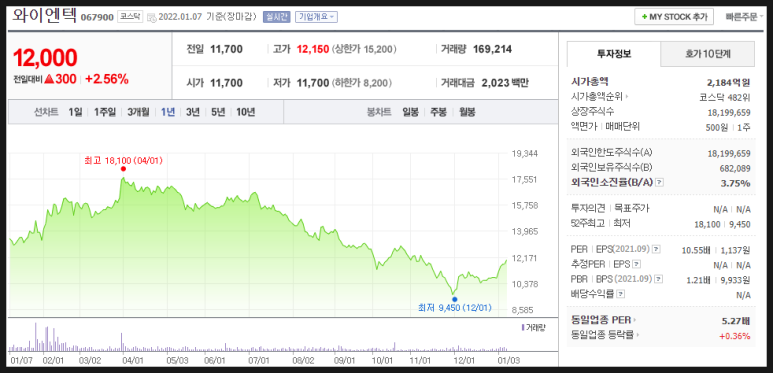Click the 코스닥 market badge

tap(130, 17)
